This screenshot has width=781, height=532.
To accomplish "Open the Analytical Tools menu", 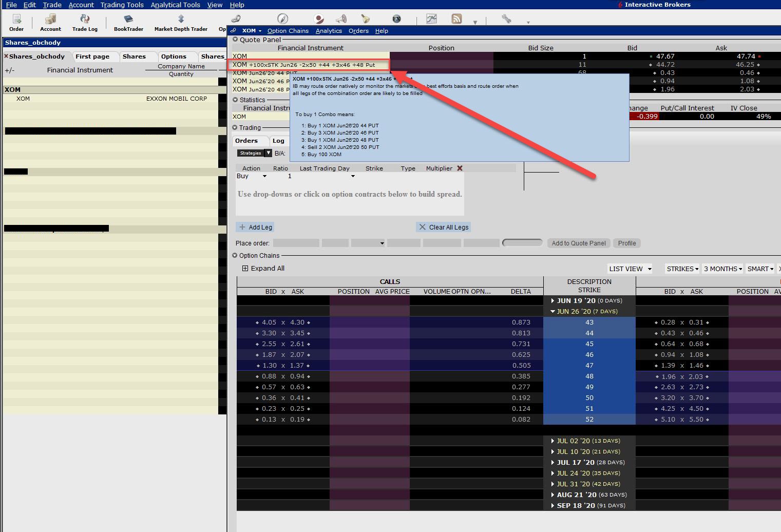I will coord(175,5).
